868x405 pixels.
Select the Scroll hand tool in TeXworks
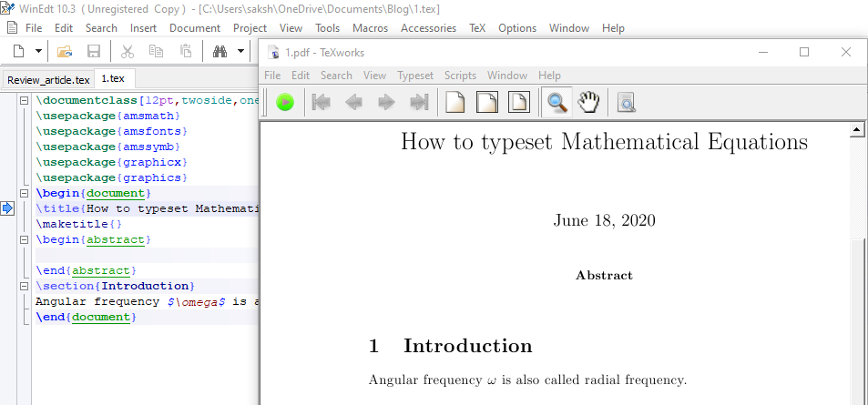point(589,102)
